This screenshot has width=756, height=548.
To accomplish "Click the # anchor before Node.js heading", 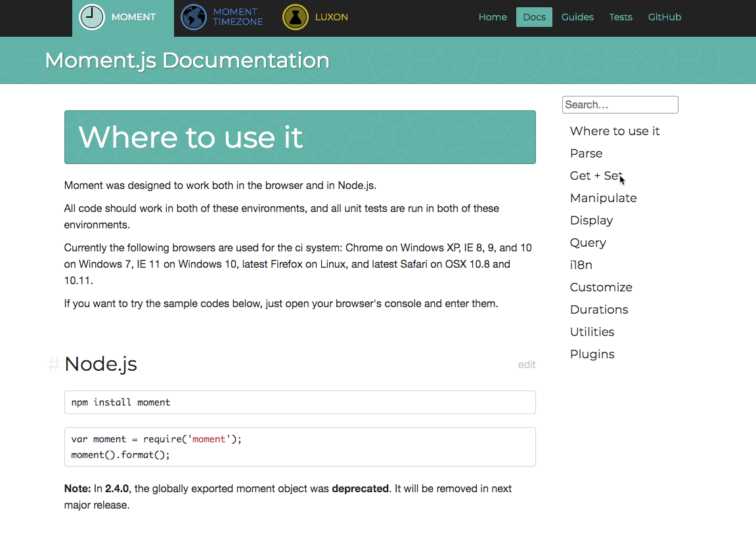I will click(53, 364).
